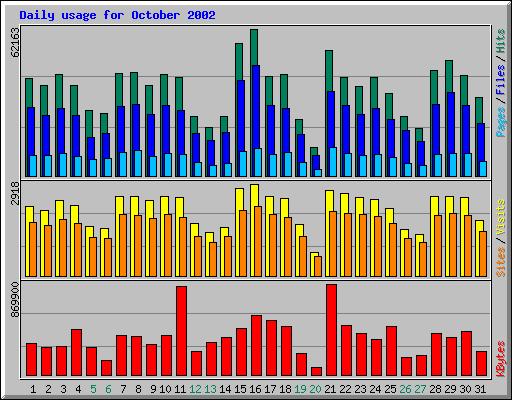
Task: Click the orange sites bar for day 27
Action: (423, 259)
